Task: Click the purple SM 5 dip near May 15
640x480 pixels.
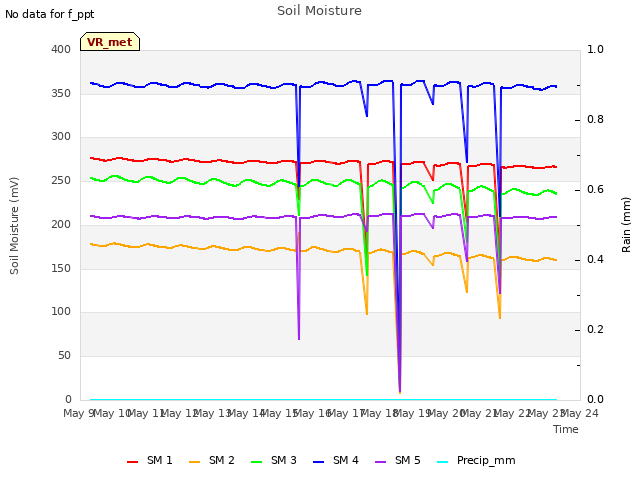Action: coord(299,339)
